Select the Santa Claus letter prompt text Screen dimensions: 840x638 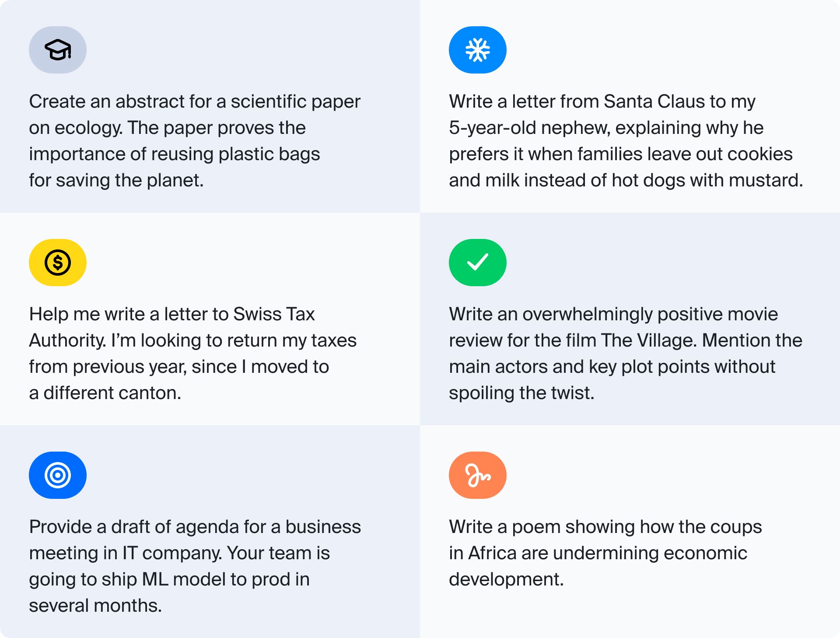point(626,141)
